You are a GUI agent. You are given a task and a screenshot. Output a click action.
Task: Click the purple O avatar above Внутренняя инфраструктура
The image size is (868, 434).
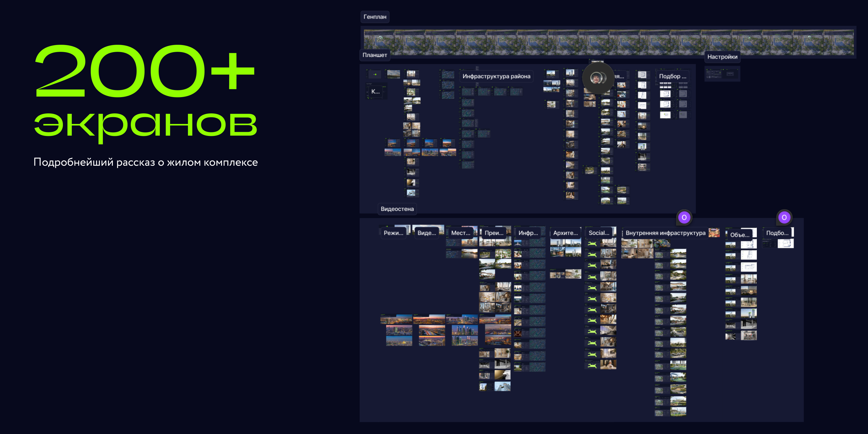click(x=684, y=218)
